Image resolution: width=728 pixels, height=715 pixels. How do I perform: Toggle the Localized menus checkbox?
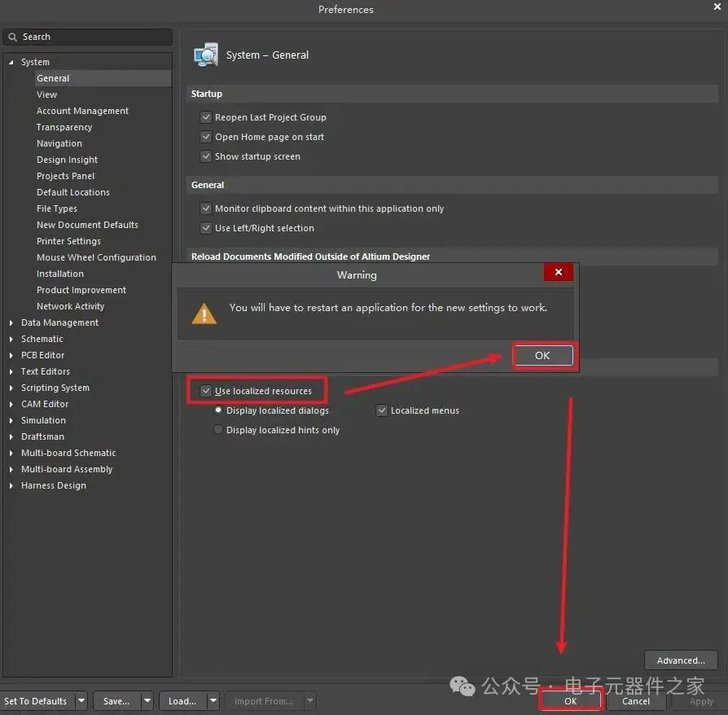382,410
